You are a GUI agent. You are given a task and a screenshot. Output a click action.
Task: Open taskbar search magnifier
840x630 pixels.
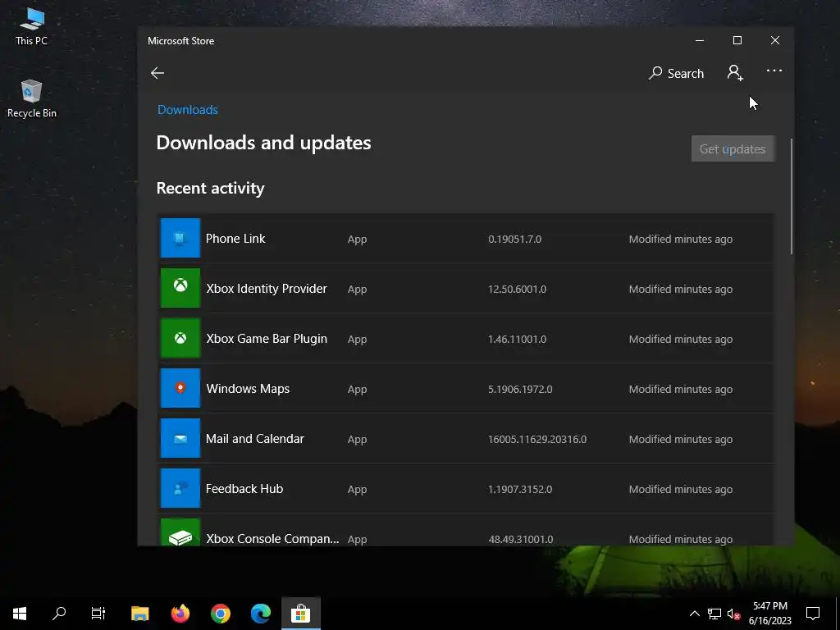click(x=59, y=614)
